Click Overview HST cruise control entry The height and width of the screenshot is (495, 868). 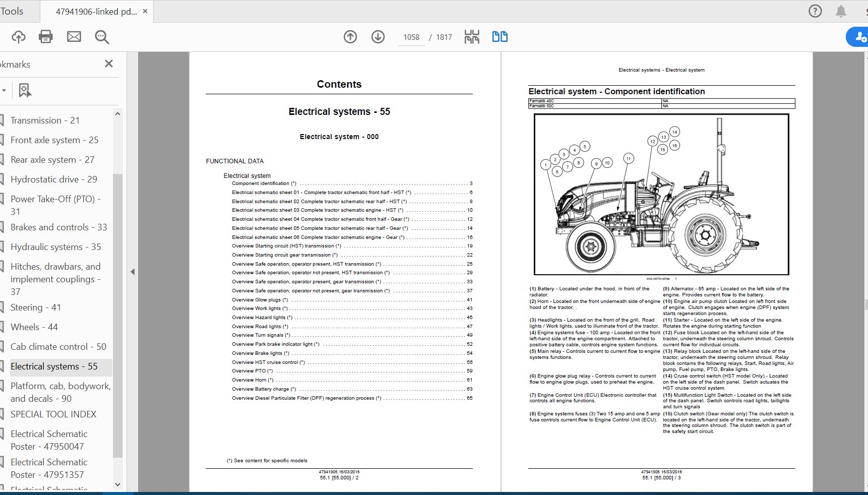click(x=352, y=362)
